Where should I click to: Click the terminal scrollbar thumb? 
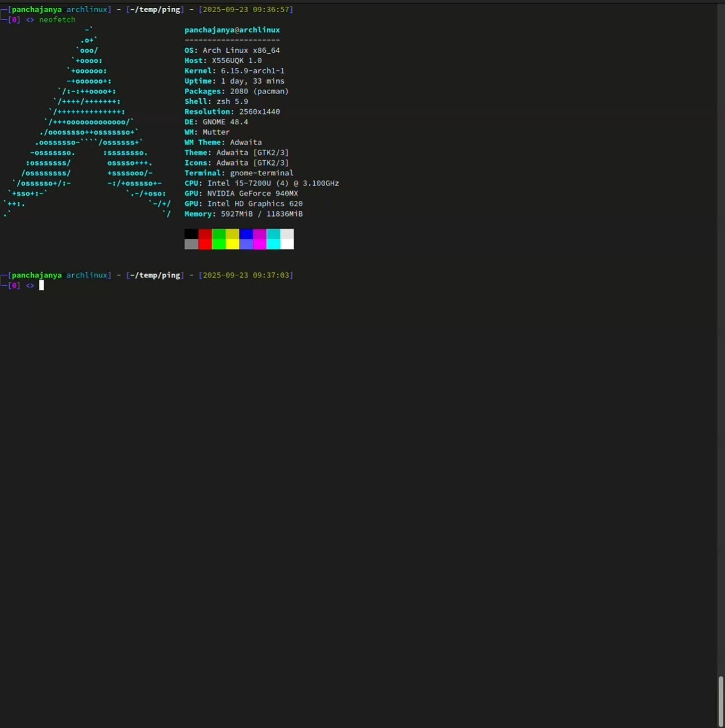point(721,701)
